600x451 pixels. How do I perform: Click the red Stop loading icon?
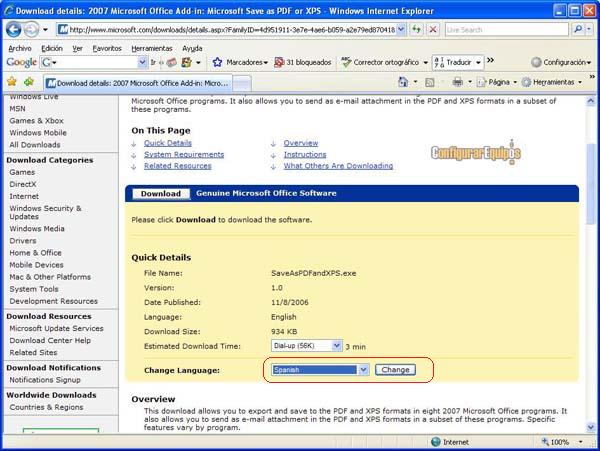tap(433, 29)
